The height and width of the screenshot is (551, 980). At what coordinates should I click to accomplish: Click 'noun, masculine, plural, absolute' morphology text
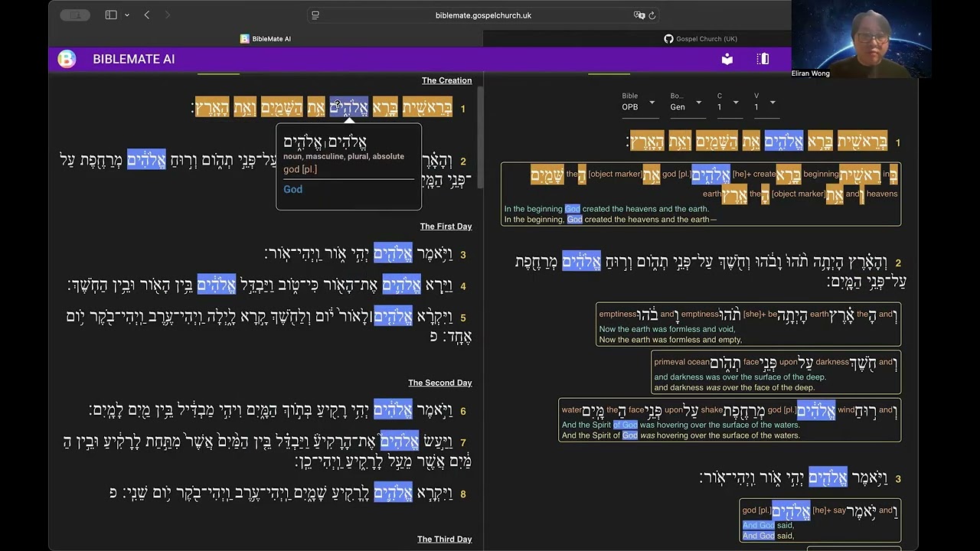click(x=344, y=156)
